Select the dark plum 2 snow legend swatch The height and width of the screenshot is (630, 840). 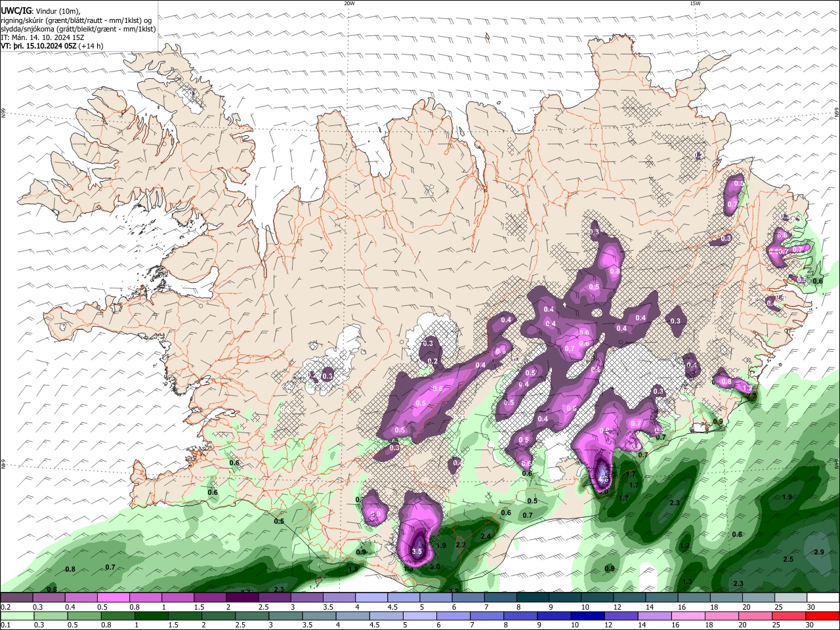[242, 598]
